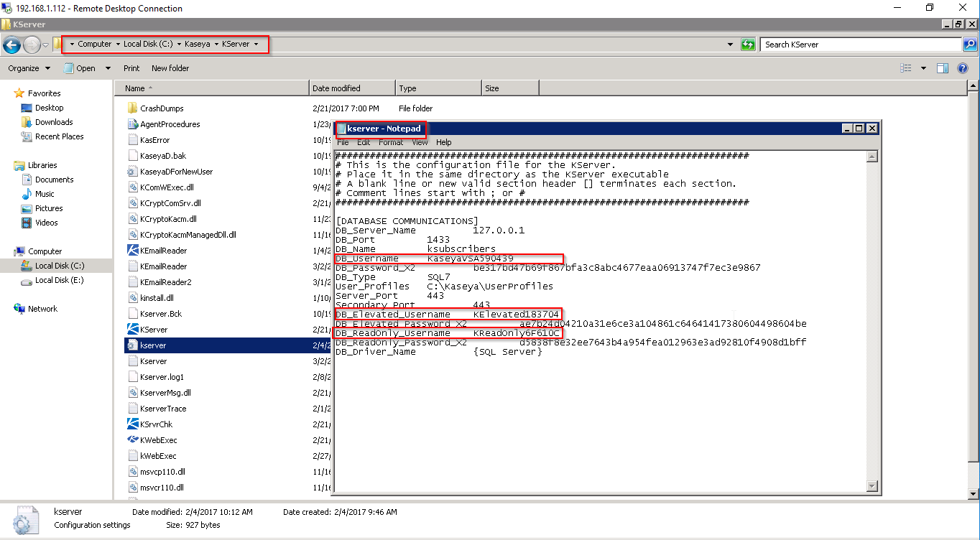Open the address bar history dropdown
This screenshot has height=540, width=980.
731,45
